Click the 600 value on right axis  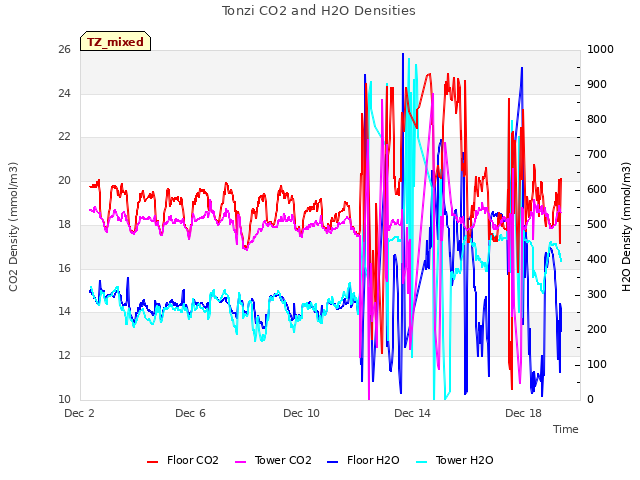[x=597, y=189]
